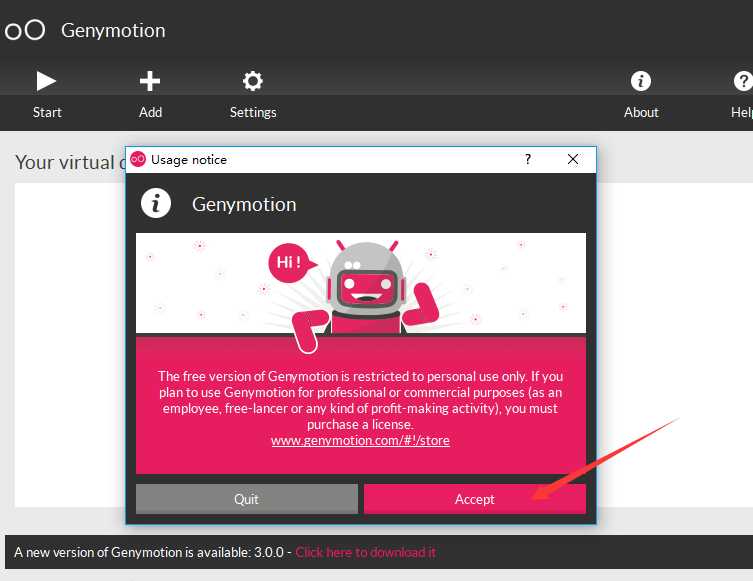Open the www.genymotion.com/#!/store link
Screen dimensions: 753x581
click(x=360, y=440)
